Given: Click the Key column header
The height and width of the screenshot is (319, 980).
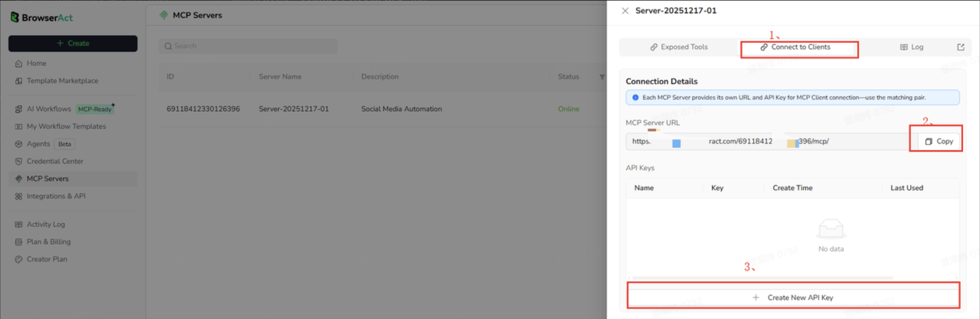Looking at the screenshot, I should click(717, 188).
